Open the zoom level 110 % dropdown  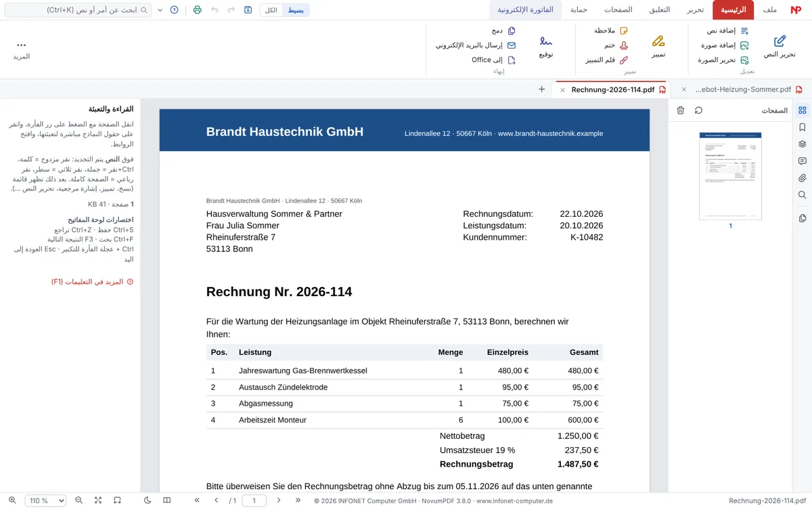46,501
